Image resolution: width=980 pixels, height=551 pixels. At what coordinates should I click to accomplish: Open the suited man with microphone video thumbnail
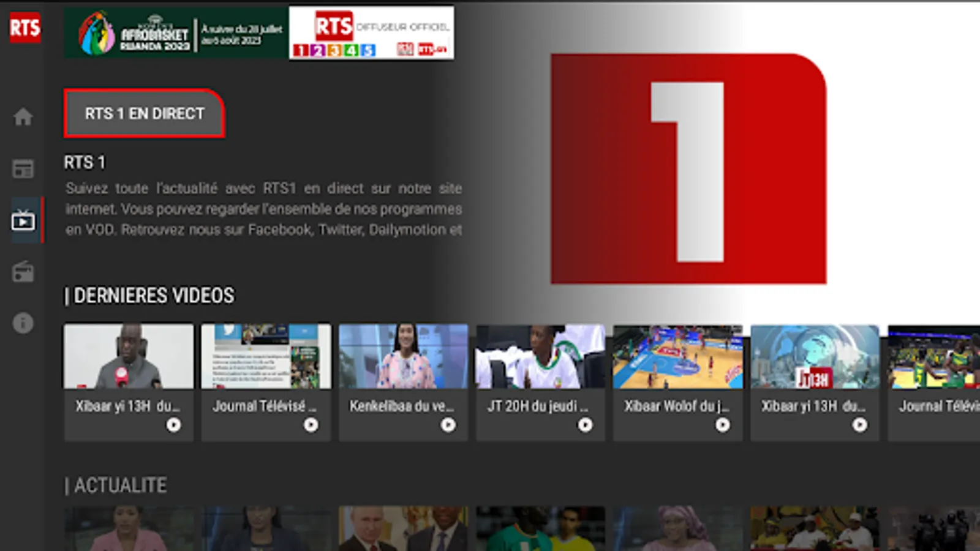point(129,356)
